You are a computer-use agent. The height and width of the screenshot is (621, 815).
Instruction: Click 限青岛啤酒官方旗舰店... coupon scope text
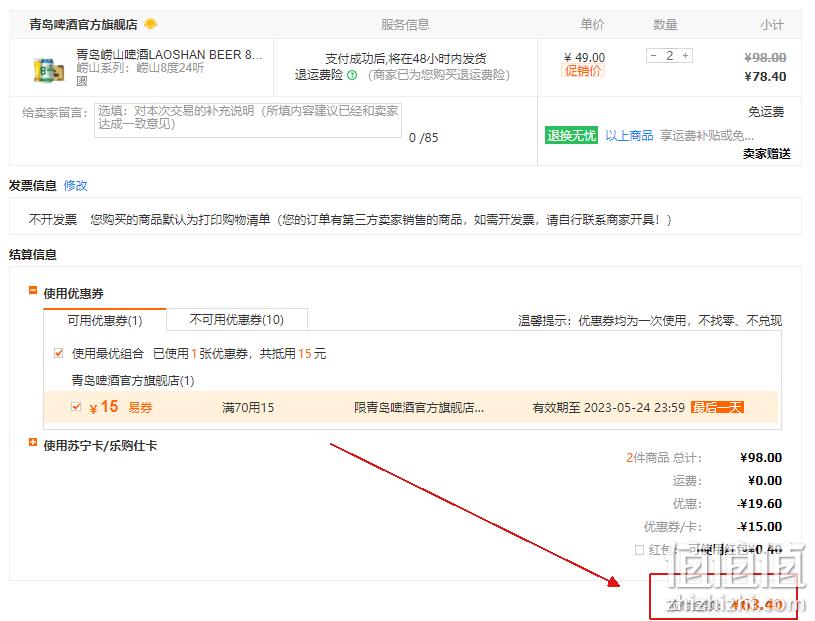point(419,407)
